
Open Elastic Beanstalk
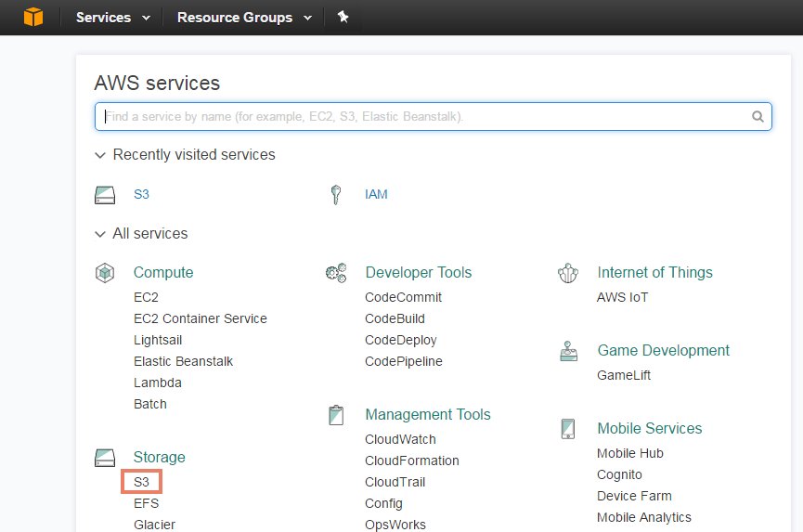point(183,361)
